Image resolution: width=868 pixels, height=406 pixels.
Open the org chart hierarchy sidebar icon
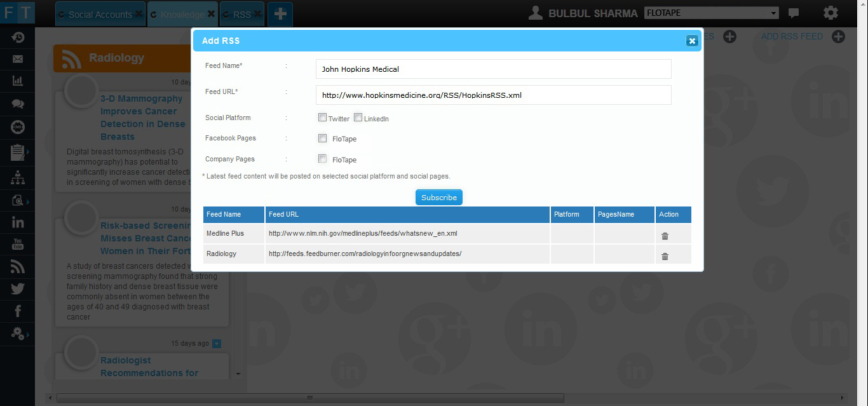point(18,177)
